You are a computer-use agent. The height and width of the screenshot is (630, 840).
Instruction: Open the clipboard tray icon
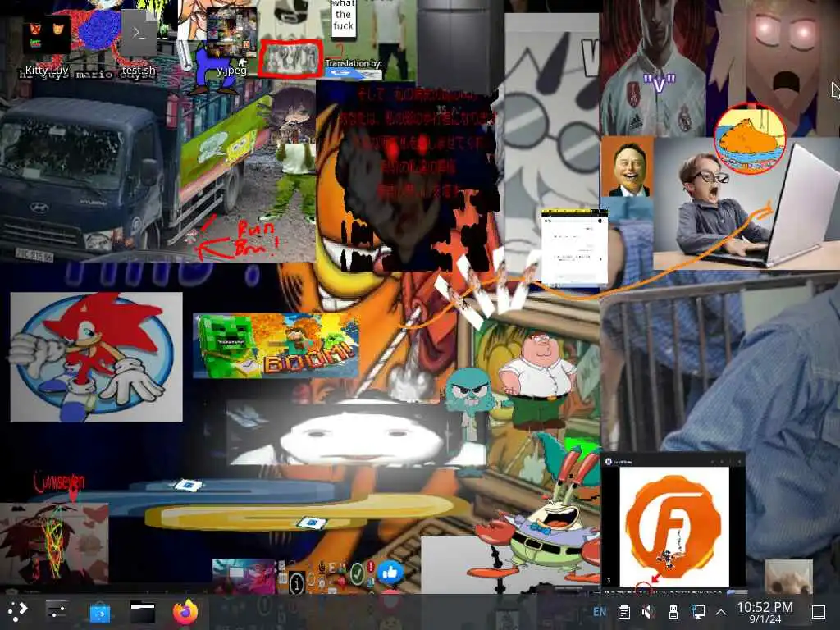(x=623, y=612)
